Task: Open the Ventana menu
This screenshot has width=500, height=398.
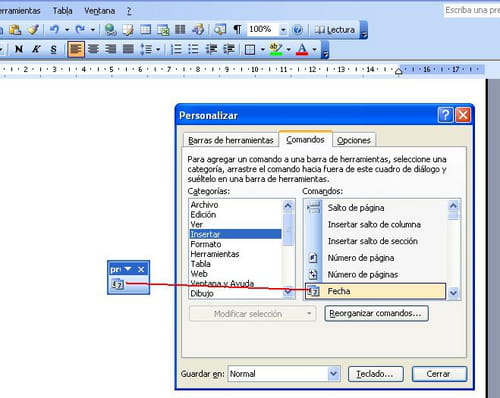Action: [99, 11]
